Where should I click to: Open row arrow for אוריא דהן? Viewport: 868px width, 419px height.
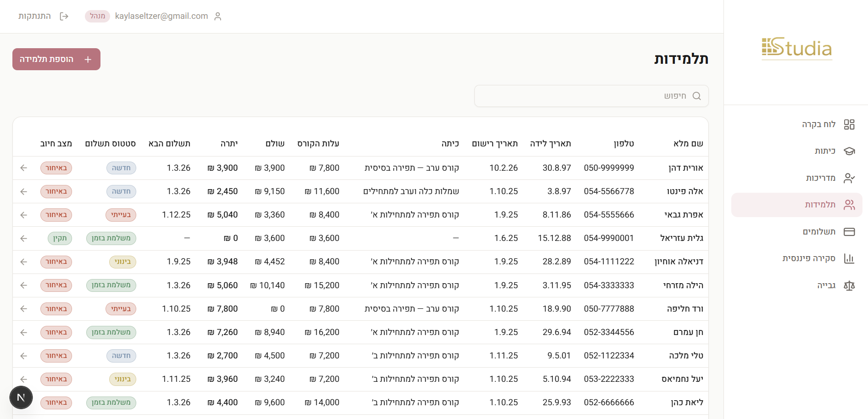pos(24,168)
